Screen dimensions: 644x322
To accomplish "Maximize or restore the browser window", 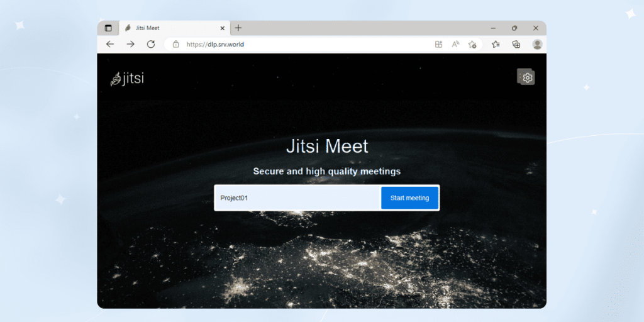I will [x=514, y=28].
